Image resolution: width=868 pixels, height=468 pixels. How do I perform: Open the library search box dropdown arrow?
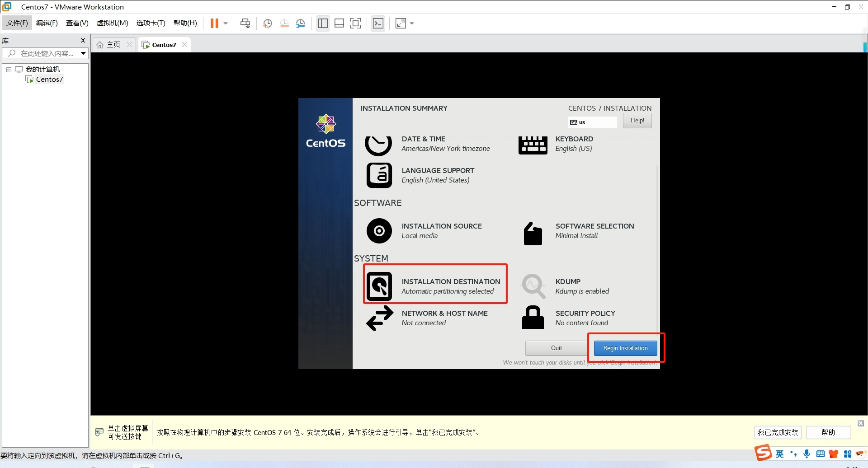83,53
